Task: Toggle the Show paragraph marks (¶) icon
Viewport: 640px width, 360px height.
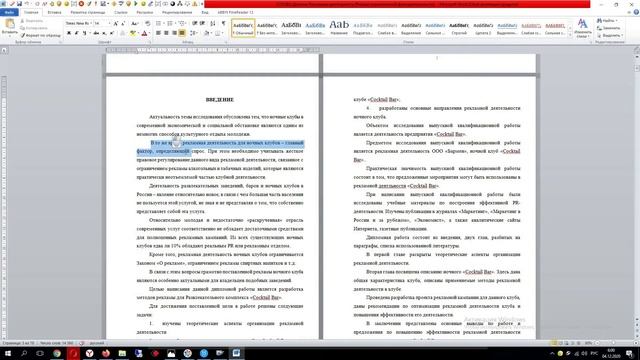Action: pos(223,24)
